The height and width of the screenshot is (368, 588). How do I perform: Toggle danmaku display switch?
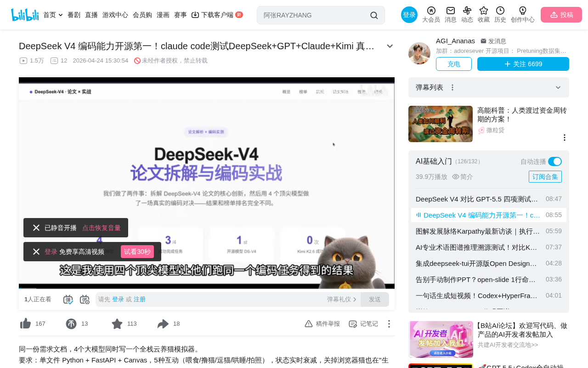click(68, 299)
